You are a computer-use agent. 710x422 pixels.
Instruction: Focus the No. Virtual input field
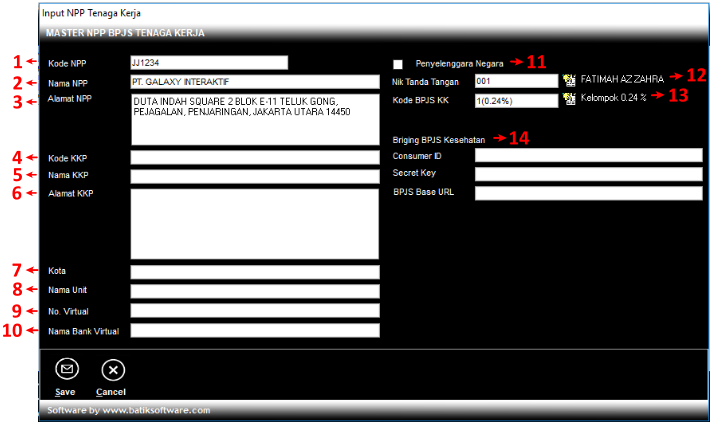255,311
